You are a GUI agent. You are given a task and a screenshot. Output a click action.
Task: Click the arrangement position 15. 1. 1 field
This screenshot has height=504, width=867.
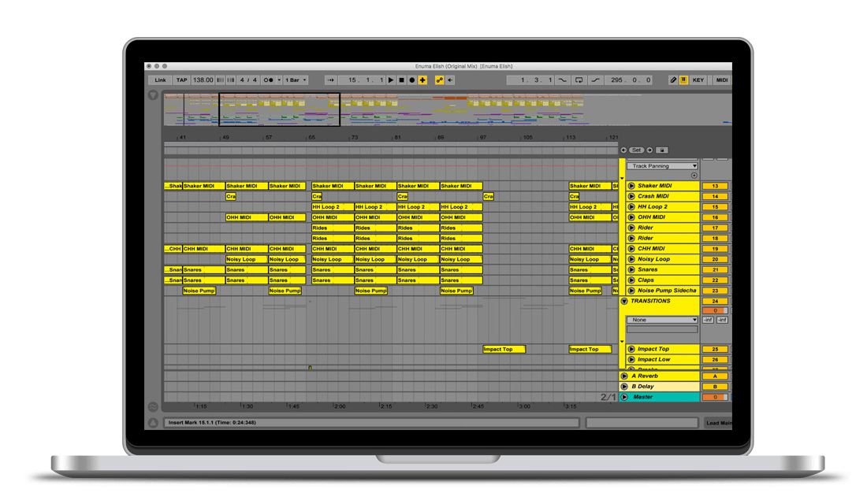coord(363,80)
